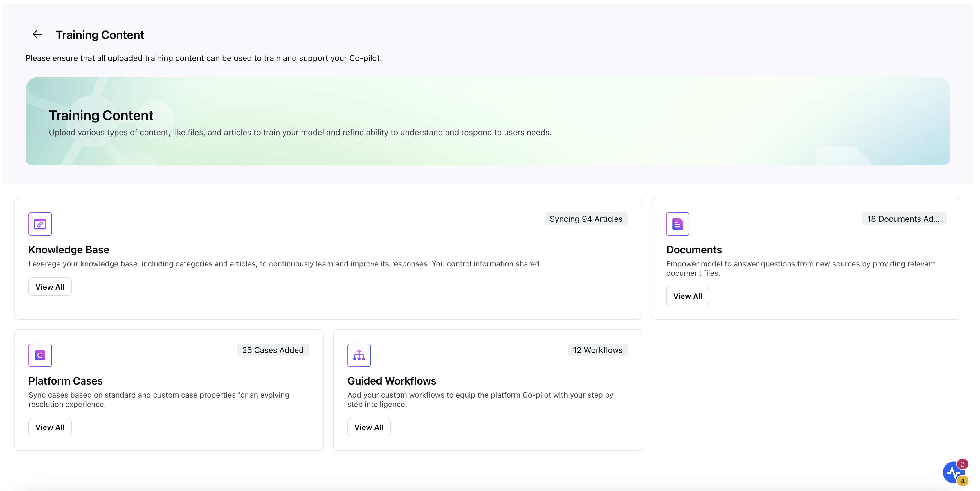Click the Documents file icon

click(678, 224)
